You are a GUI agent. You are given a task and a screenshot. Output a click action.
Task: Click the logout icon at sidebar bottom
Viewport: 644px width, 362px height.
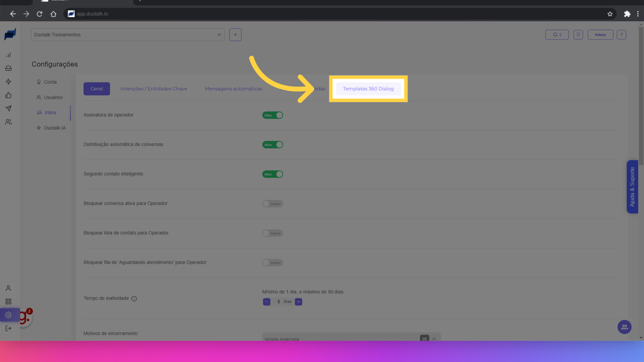tap(8, 328)
